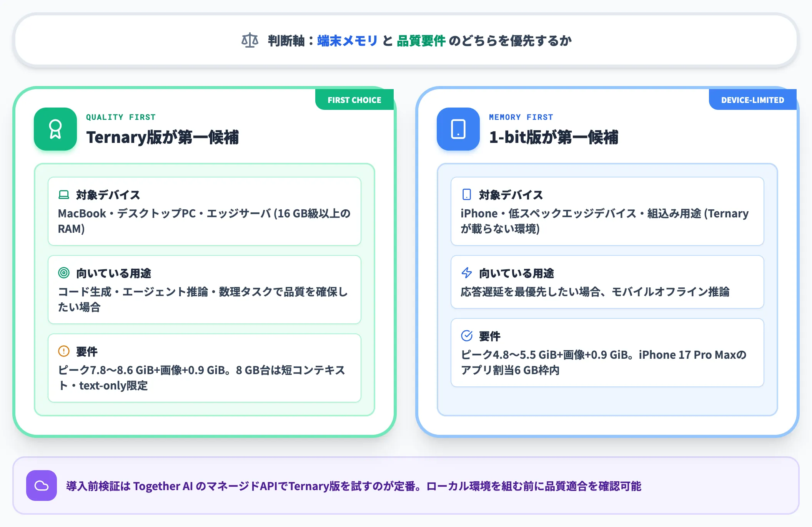Click the Together AI footer note text

(354, 486)
